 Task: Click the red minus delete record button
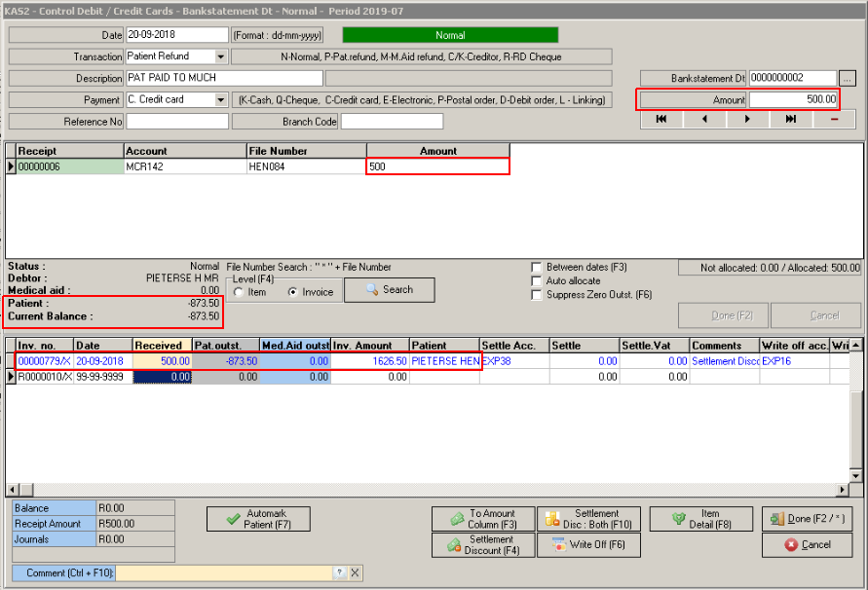tap(834, 120)
